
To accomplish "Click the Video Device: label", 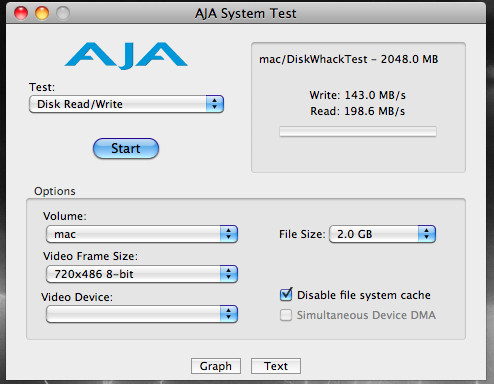I will (x=77, y=297).
